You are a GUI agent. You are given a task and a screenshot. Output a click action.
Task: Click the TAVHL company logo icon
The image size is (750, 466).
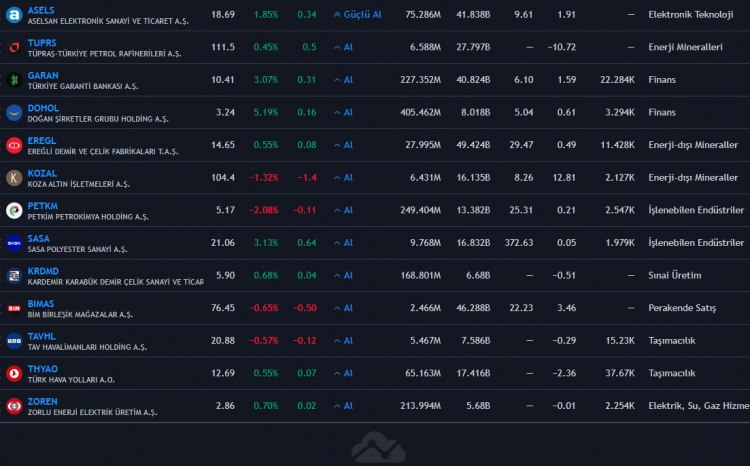pos(14,341)
